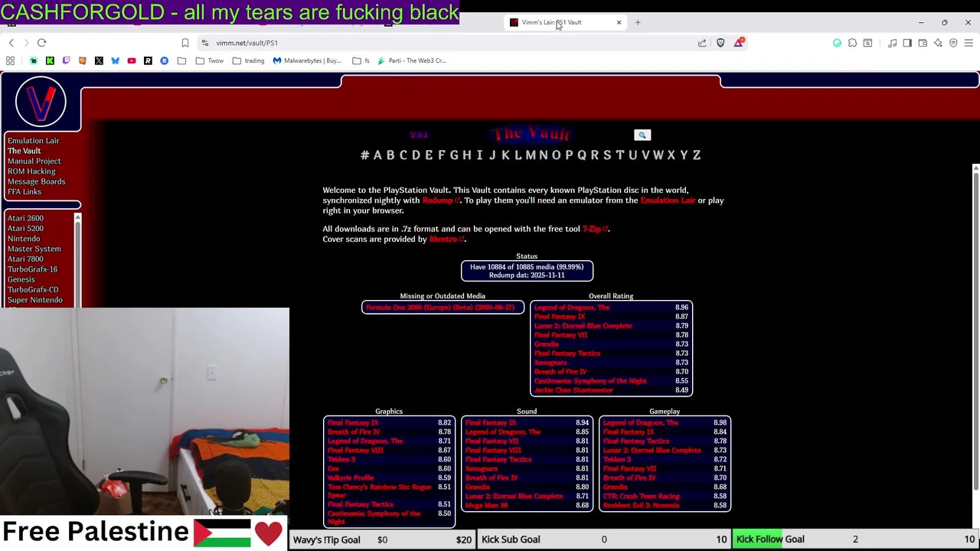The width and height of the screenshot is (980, 551).
Task: Open the unnamed bookmarks folder
Action: pyautogui.click(x=181, y=60)
